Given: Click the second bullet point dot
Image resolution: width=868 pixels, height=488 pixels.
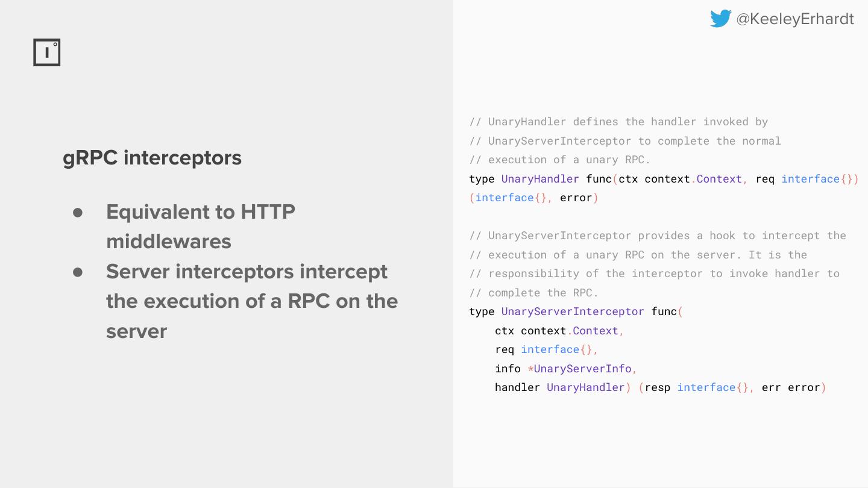Looking at the screenshot, I should [78, 272].
